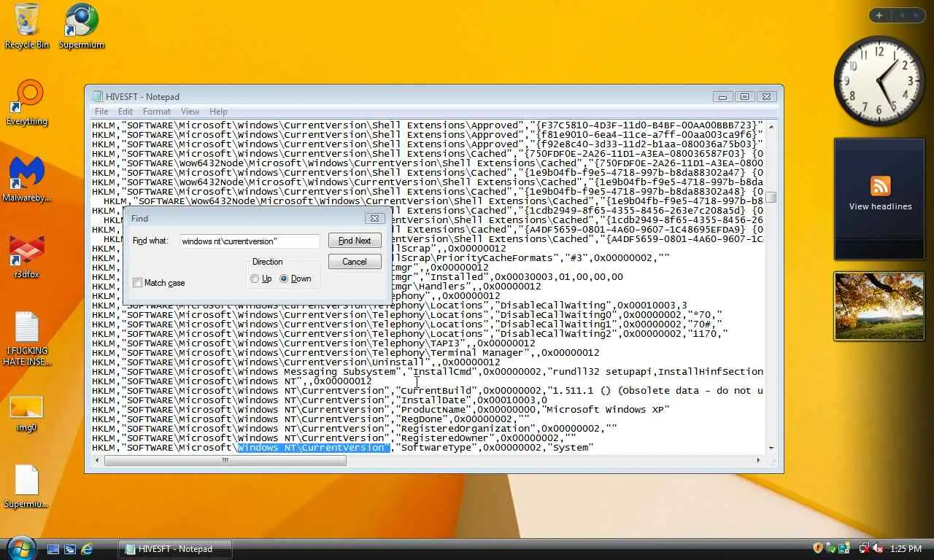
Task: Launch Supermium from the desktop
Action: (x=81, y=26)
